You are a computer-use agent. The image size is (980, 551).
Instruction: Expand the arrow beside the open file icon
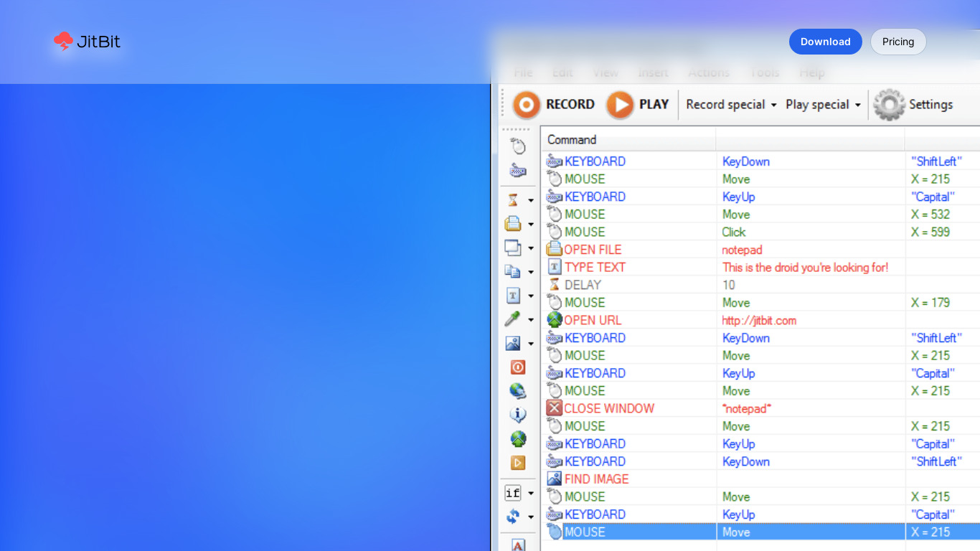531,225
